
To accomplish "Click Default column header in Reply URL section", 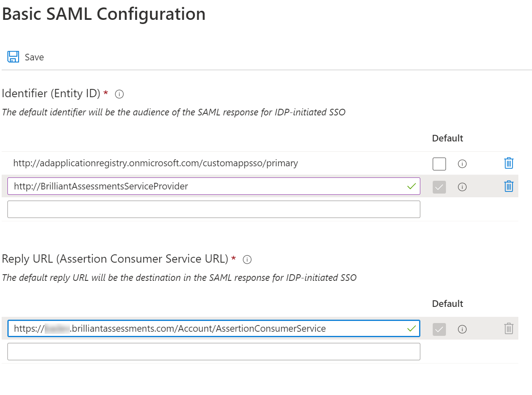I will pyautogui.click(x=448, y=304).
